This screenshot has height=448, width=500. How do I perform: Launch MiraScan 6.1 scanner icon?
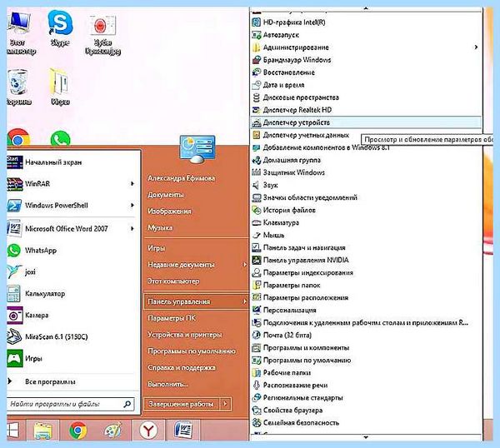click(x=15, y=336)
